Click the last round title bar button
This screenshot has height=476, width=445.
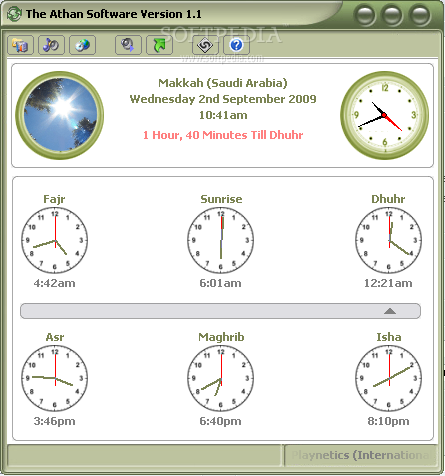pos(420,15)
